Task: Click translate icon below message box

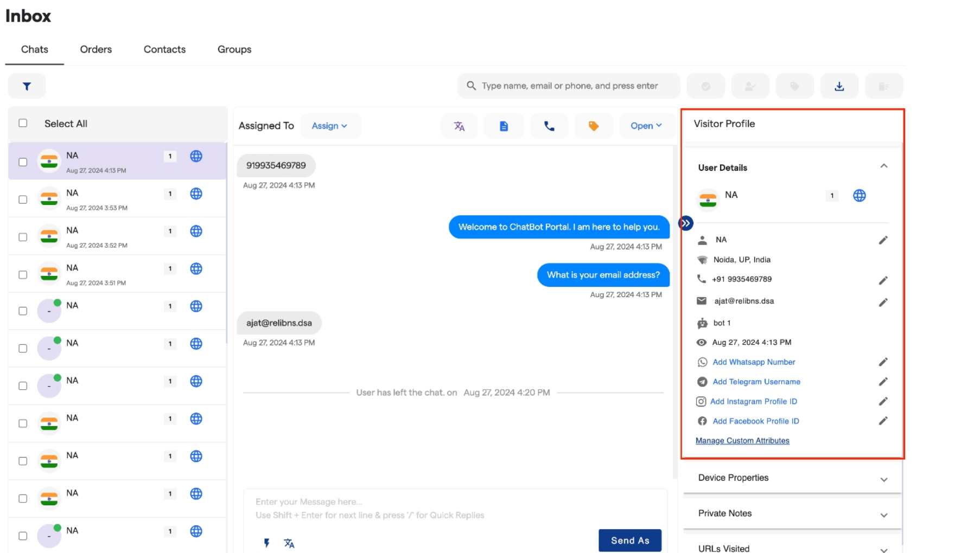Action: [x=289, y=543]
